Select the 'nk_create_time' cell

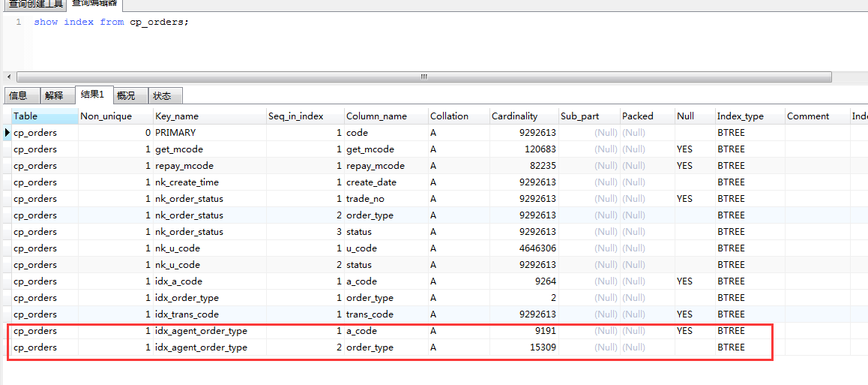coord(210,182)
